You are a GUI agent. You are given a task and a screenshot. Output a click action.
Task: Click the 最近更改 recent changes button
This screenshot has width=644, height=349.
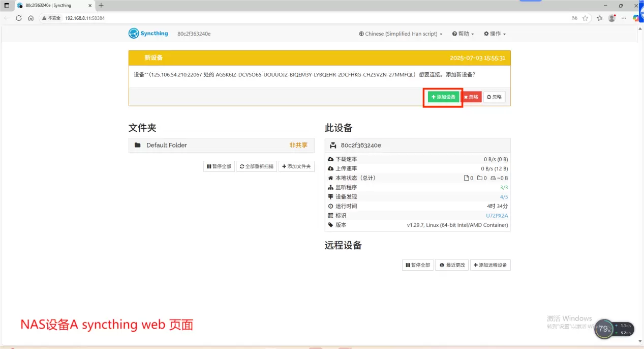(452, 265)
